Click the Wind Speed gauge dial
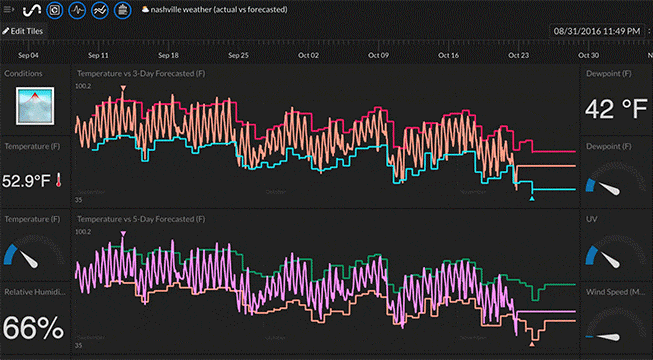Image resolution: width=653 pixels, height=360 pixels. (616, 325)
